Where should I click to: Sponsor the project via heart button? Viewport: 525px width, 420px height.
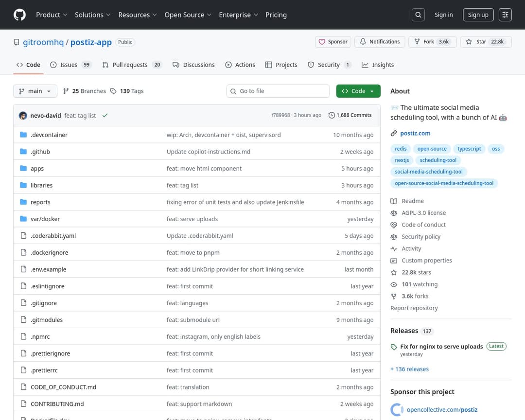[x=333, y=42]
